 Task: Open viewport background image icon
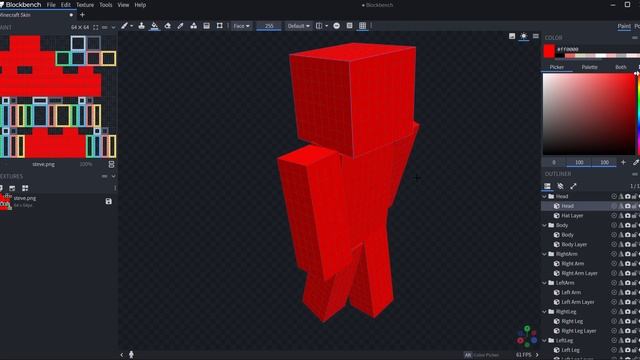click(x=512, y=36)
